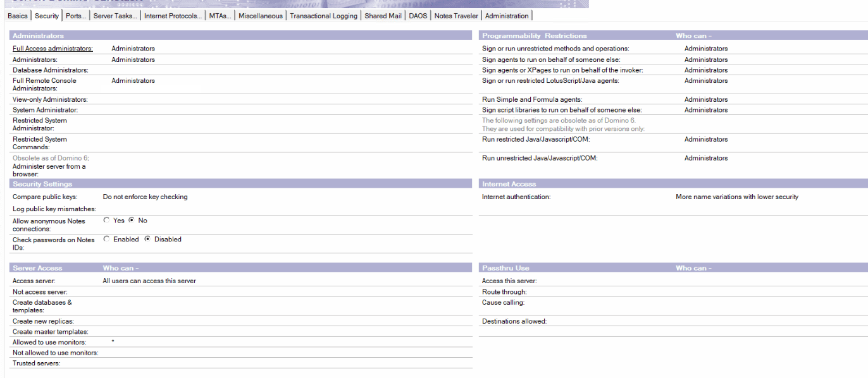Select the Shared Mail tab
The width and height of the screenshot is (868, 378).
click(383, 16)
